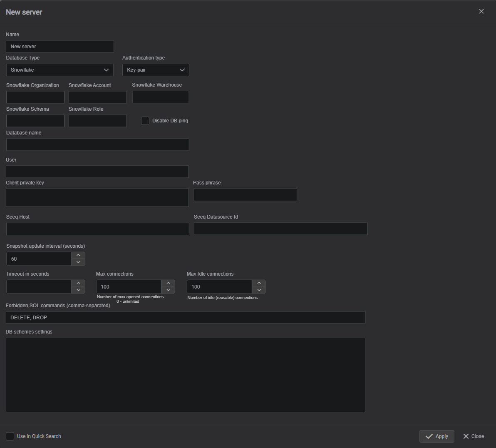This screenshot has width=496, height=448.
Task: Decrease Max Idle connections with the down arrow
Action: [258, 291]
